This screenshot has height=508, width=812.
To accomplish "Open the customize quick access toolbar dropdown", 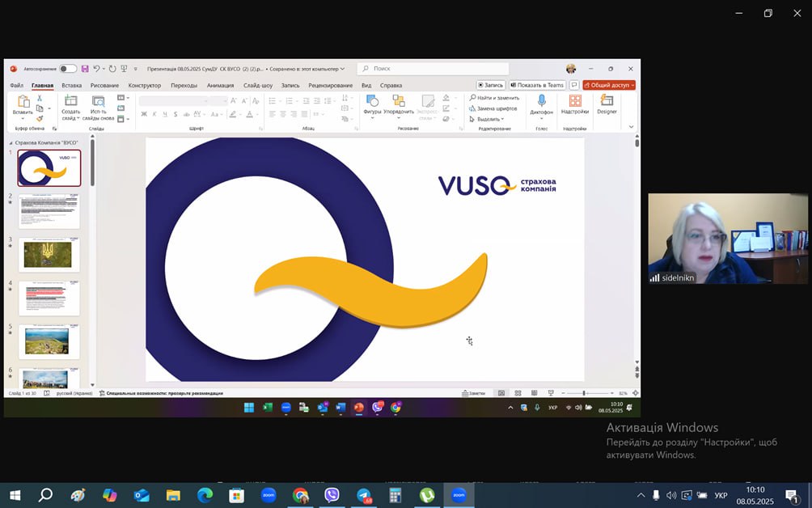I will pyautogui.click(x=136, y=69).
